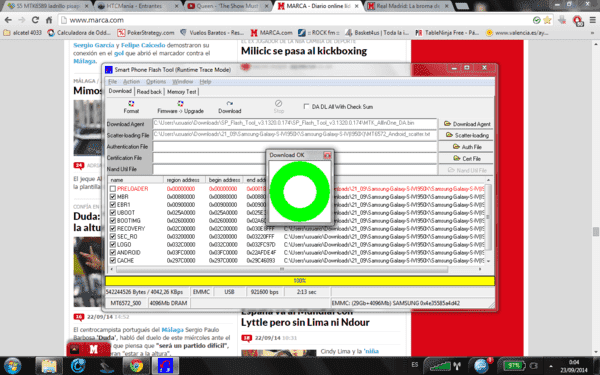Uncheck the BOOTIMG partition
The width and height of the screenshot is (600, 375).
point(112,221)
